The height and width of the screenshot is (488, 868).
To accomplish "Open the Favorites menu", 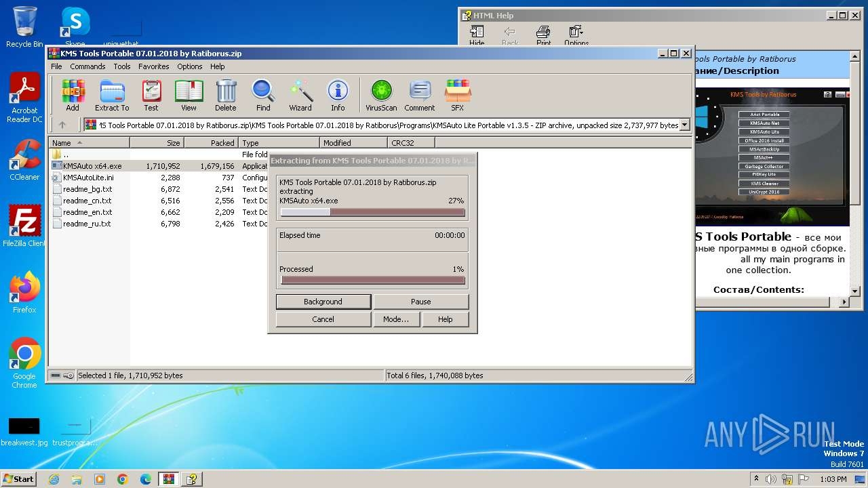I will click(x=154, y=66).
